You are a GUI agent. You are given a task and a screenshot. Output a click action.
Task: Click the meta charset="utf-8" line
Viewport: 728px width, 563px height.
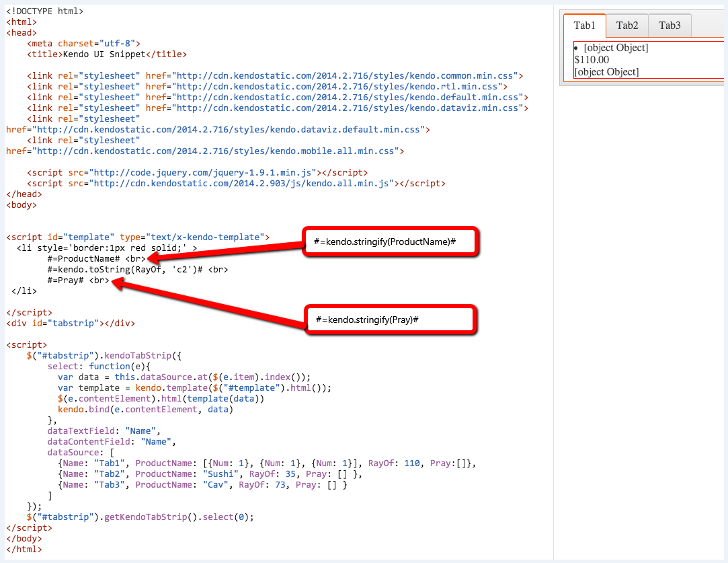click(x=83, y=44)
